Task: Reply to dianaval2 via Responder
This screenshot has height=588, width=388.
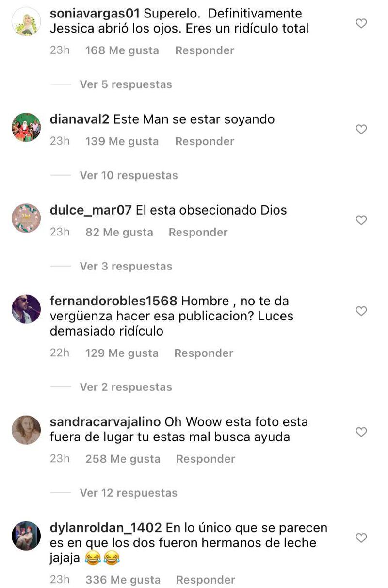Action: (x=205, y=141)
